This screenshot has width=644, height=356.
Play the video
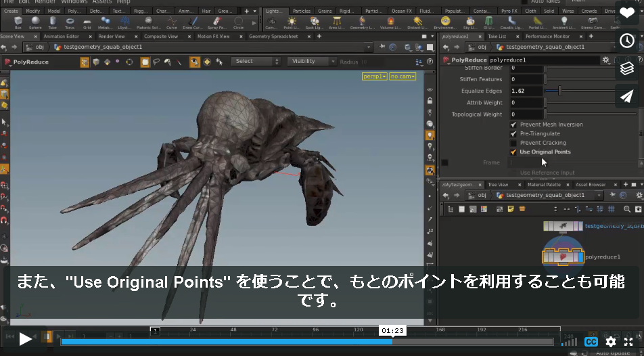coord(25,339)
